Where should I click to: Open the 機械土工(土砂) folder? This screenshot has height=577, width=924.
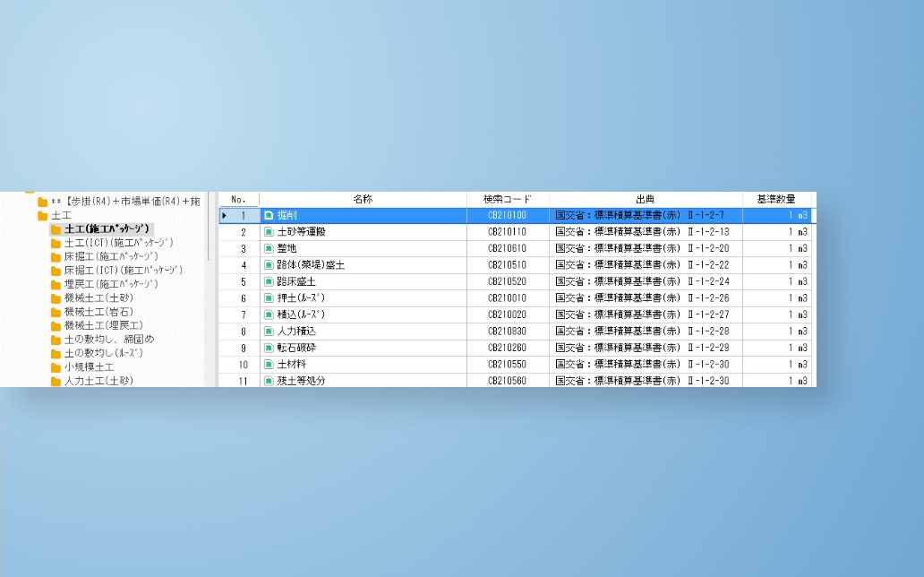click(98, 297)
